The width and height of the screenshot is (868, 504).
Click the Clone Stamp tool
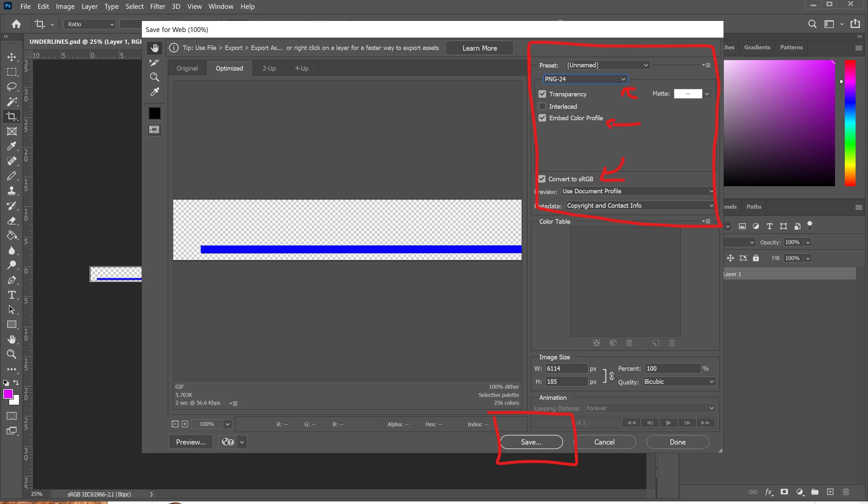point(12,191)
